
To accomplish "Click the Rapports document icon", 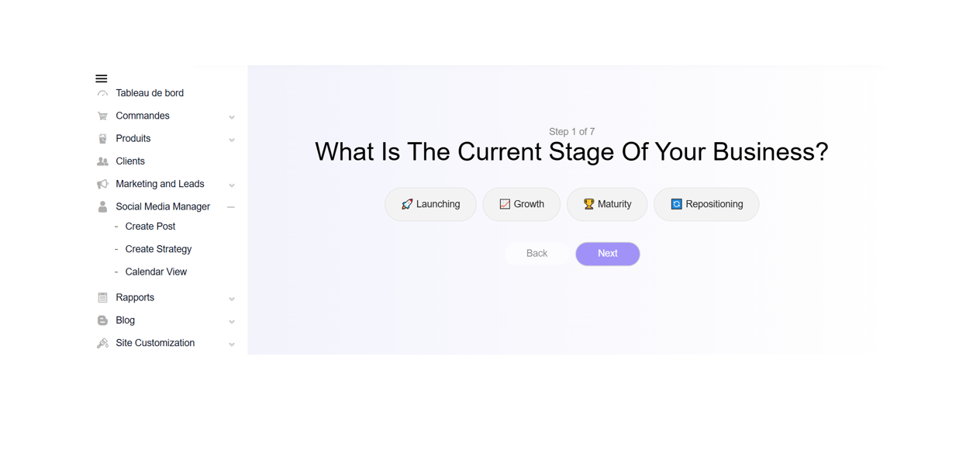I will [x=102, y=298].
